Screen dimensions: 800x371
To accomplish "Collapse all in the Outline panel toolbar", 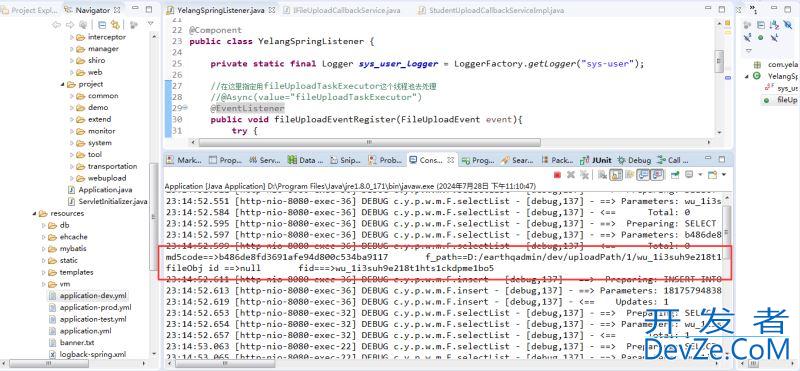I will 761,25.
